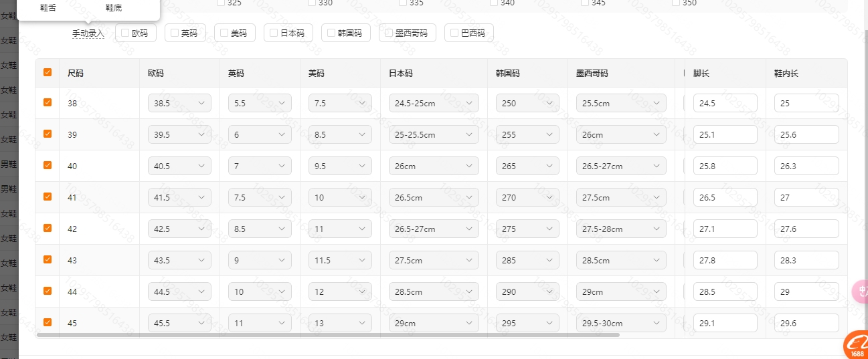Uncheck the row 38 size checkbox
Viewport: 868px width, 359px height.
pyautogui.click(x=48, y=102)
